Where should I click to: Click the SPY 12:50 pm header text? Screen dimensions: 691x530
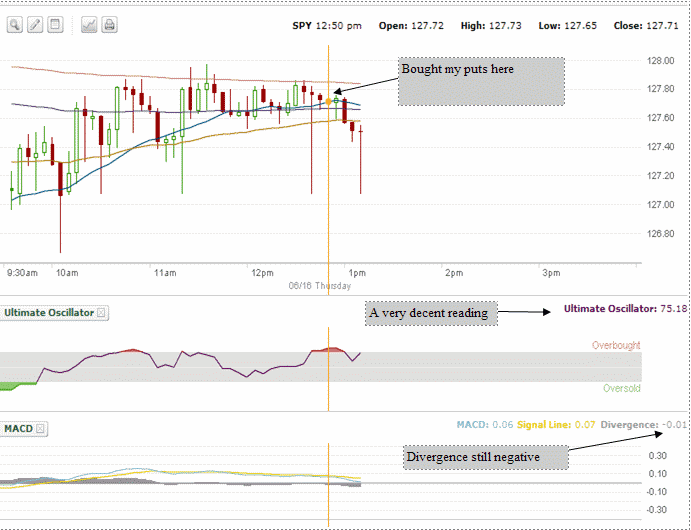(327, 26)
